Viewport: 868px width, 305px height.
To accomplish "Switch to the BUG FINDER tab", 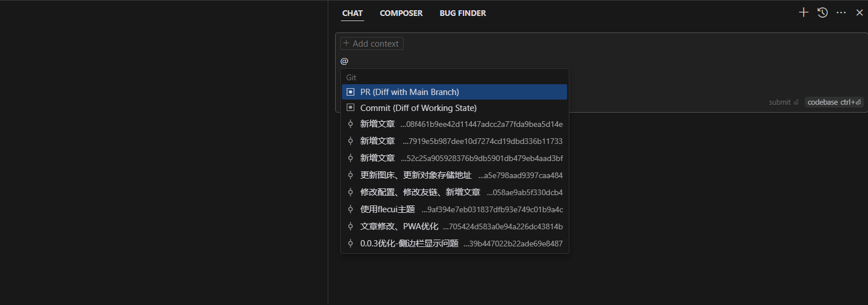I will click(x=462, y=13).
